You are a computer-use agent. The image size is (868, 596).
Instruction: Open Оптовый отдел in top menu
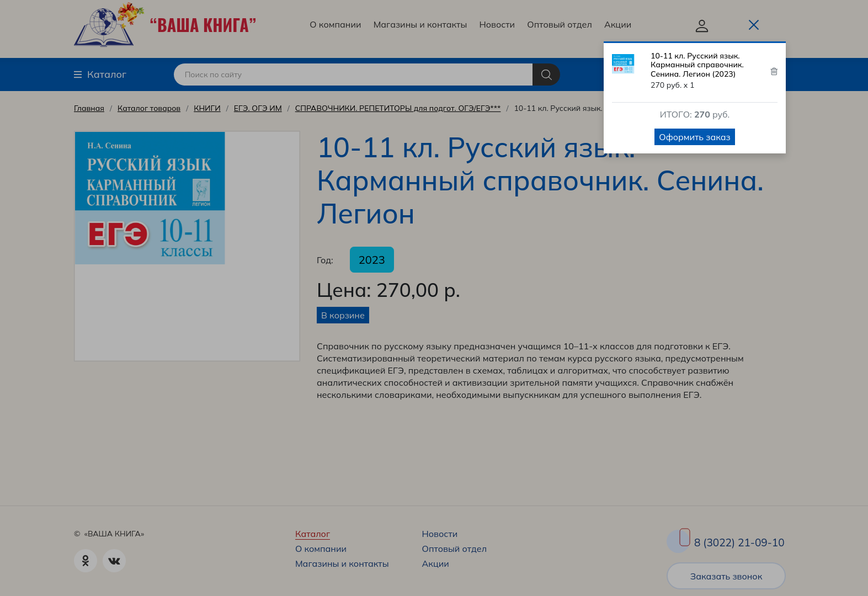tap(559, 24)
